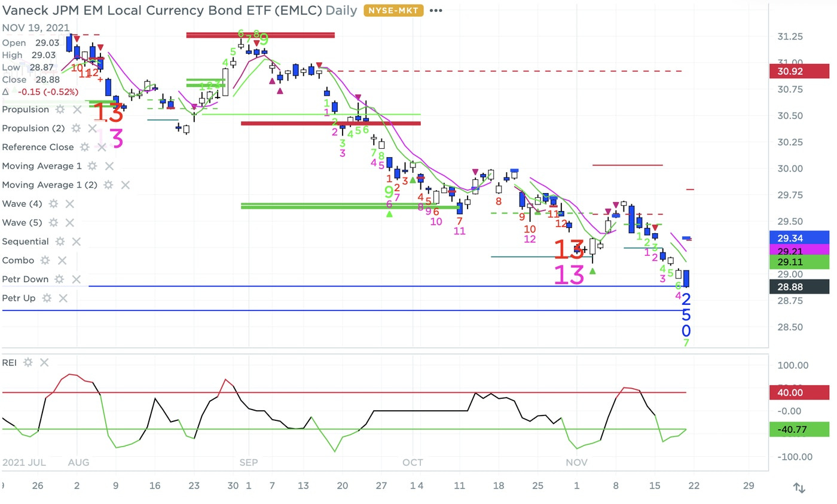Image resolution: width=837 pixels, height=504 pixels.
Task: Remove Combo indicator with X
Action: pos(62,261)
